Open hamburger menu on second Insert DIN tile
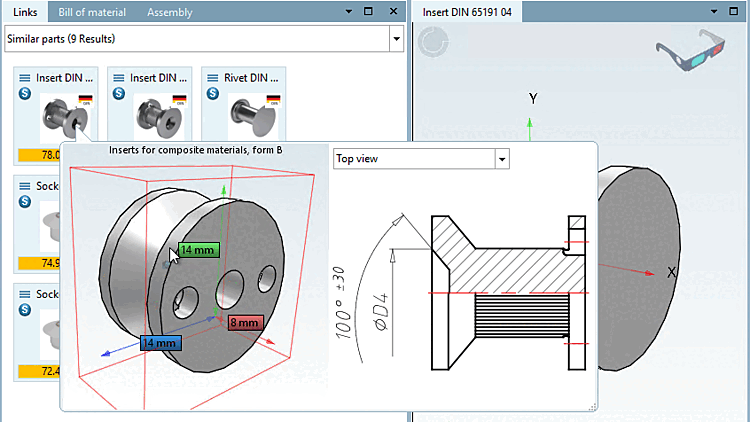 pos(117,78)
